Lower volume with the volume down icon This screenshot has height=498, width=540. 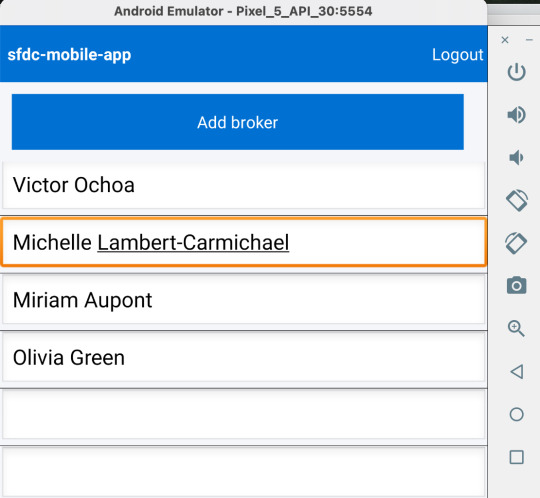516,158
